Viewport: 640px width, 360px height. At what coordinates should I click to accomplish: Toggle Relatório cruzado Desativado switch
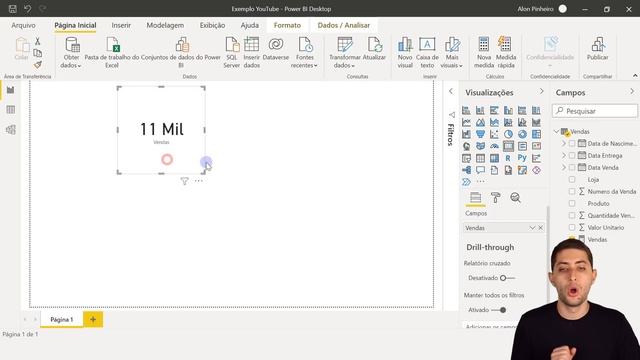click(x=507, y=278)
